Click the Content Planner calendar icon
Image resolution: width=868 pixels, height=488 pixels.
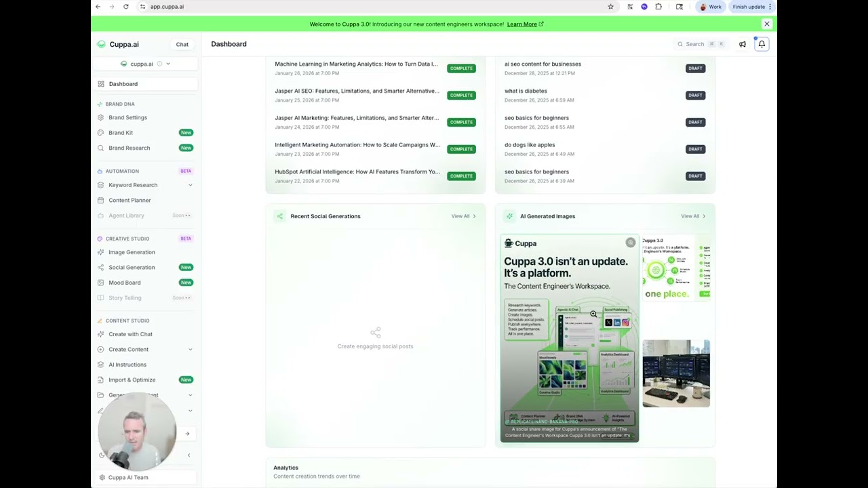[101, 200]
